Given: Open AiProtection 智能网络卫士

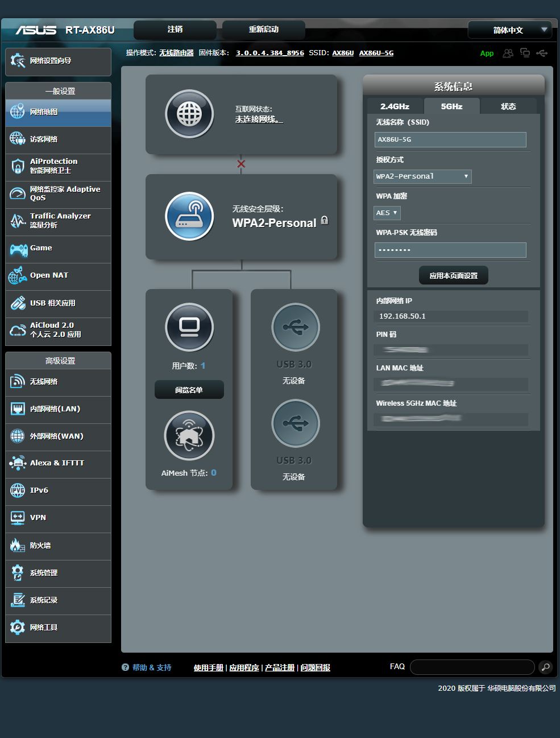Looking at the screenshot, I should coord(58,166).
